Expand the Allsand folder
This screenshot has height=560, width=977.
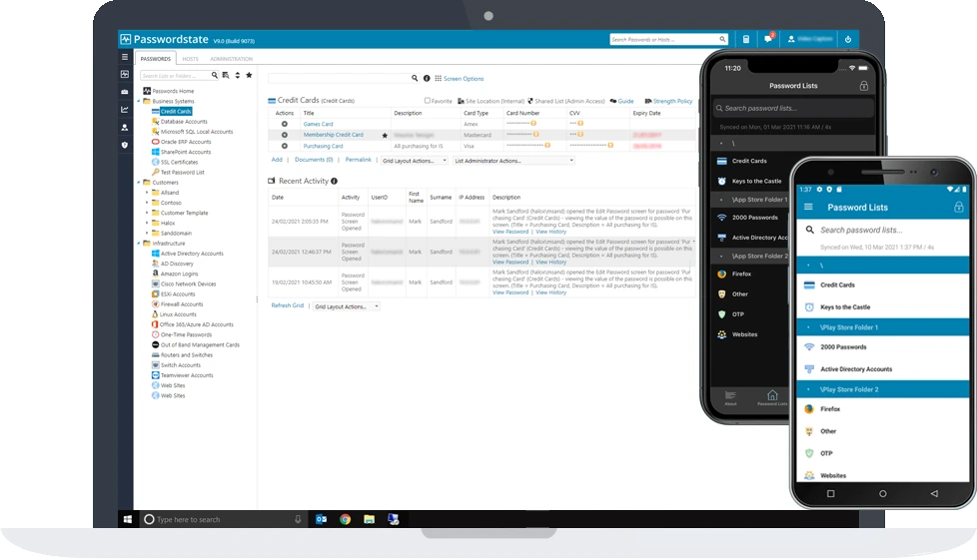pos(147,193)
